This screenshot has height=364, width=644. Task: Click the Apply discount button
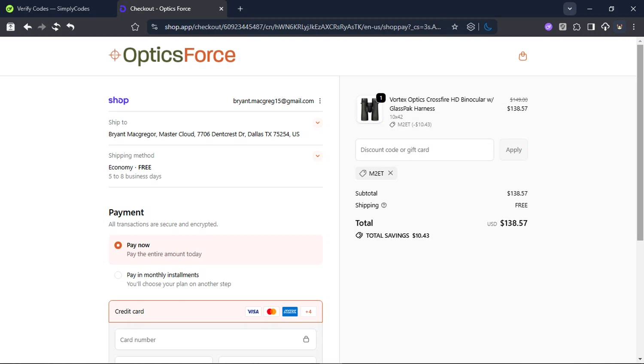(x=513, y=150)
